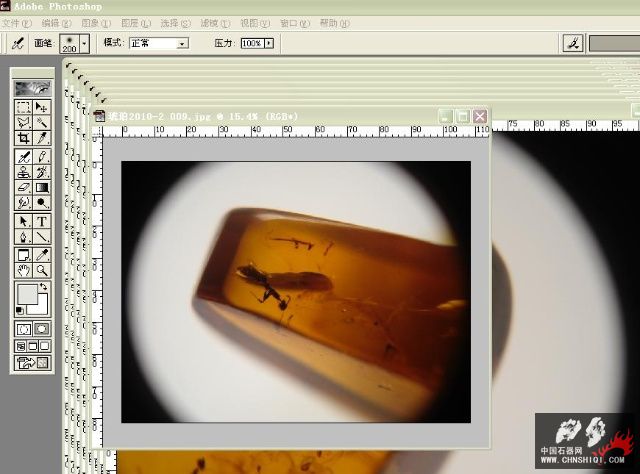Select the Smudge tool
Viewport: 640px width, 474px height.
[x=23, y=203]
